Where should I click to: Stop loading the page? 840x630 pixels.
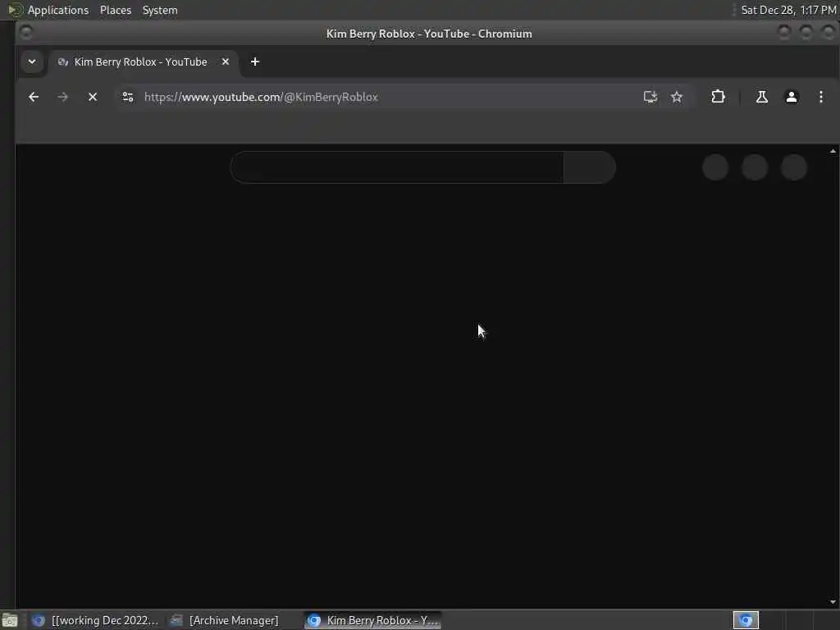point(93,97)
